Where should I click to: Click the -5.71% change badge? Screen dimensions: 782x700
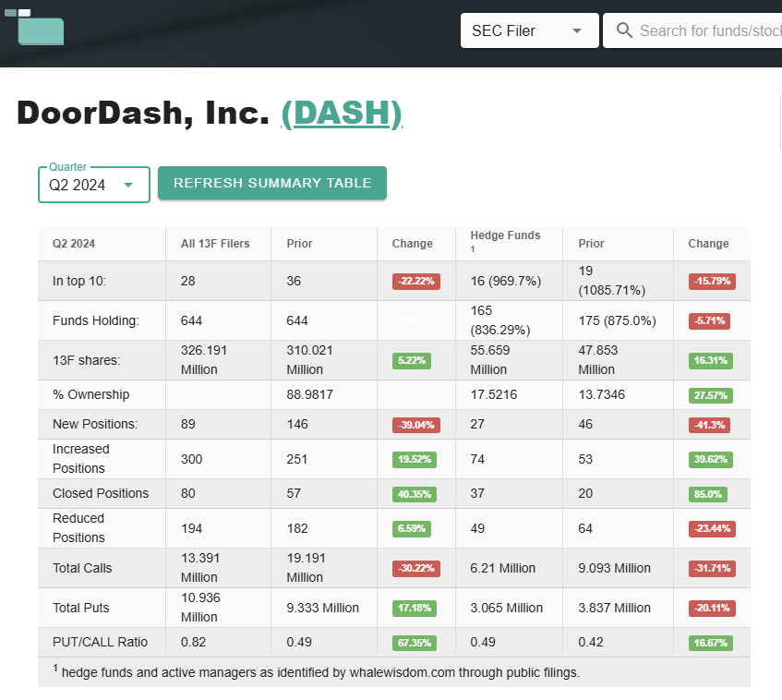[x=710, y=320]
